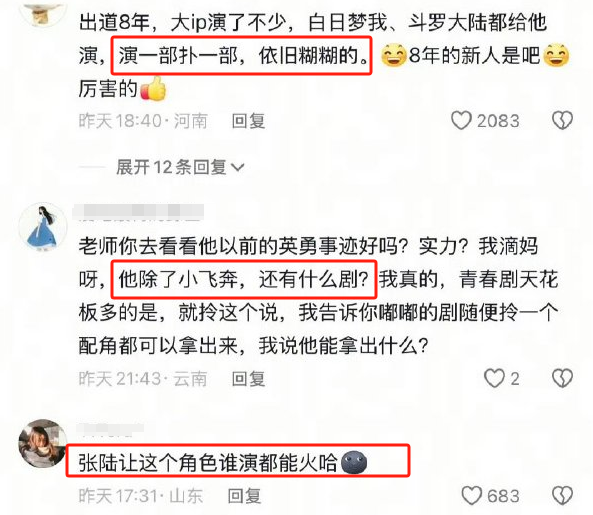Tap broken heart on the Yunnan comment
The height and width of the screenshot is (515, 593).
[x=562, y=378]
